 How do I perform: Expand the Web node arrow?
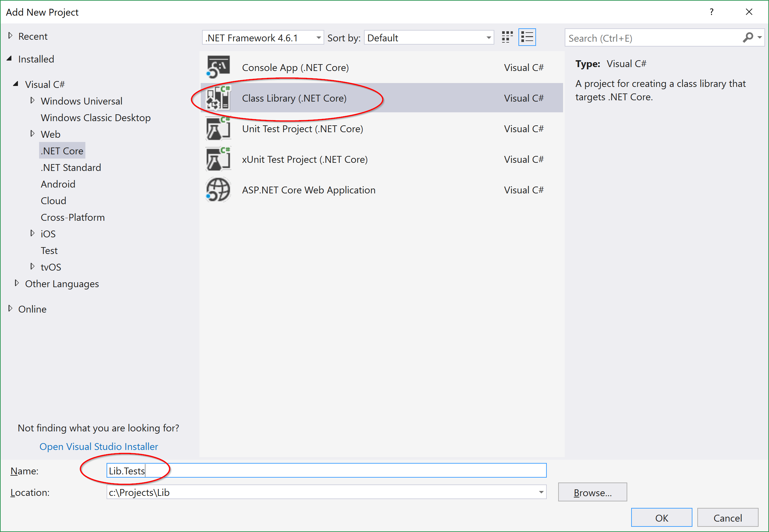pyautogui.click(x=32, y=134)
